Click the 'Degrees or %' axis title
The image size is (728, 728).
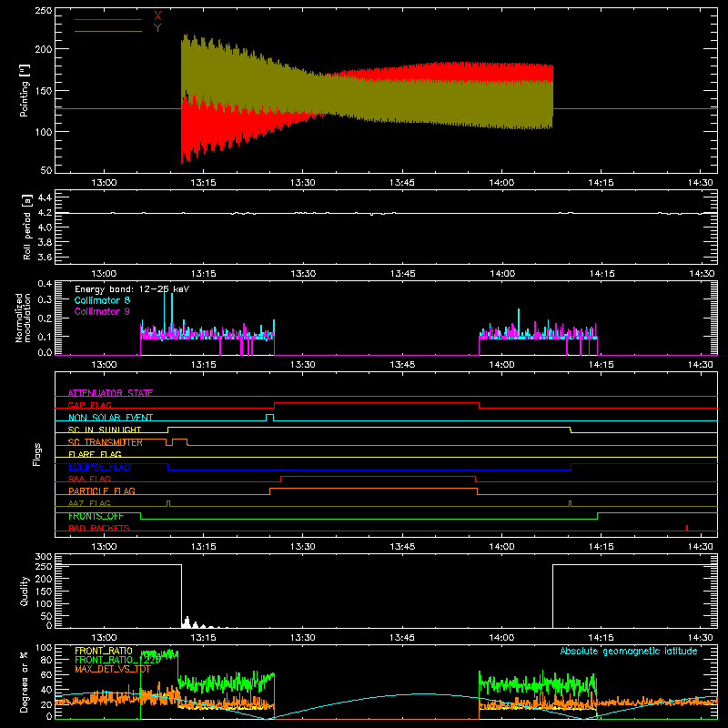pyautogui.click(x=25, y=682)
